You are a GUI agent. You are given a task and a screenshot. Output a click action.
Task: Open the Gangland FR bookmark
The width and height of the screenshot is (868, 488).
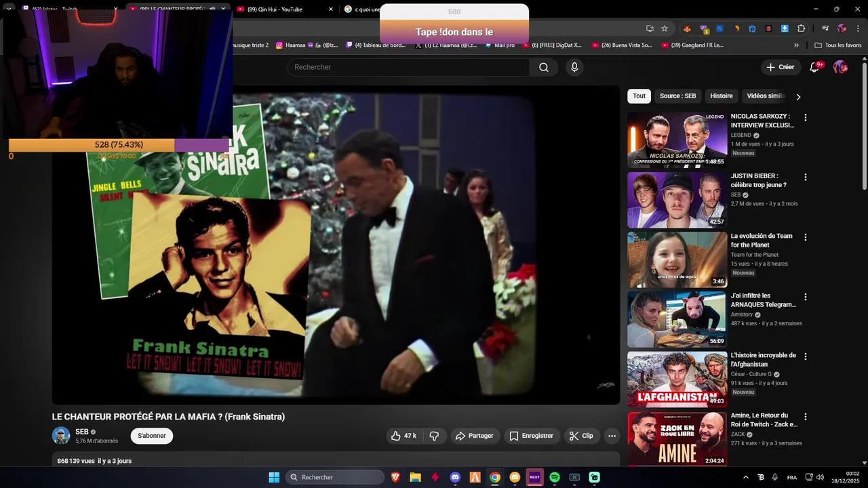pyautogui.click(x=692, y=45)
